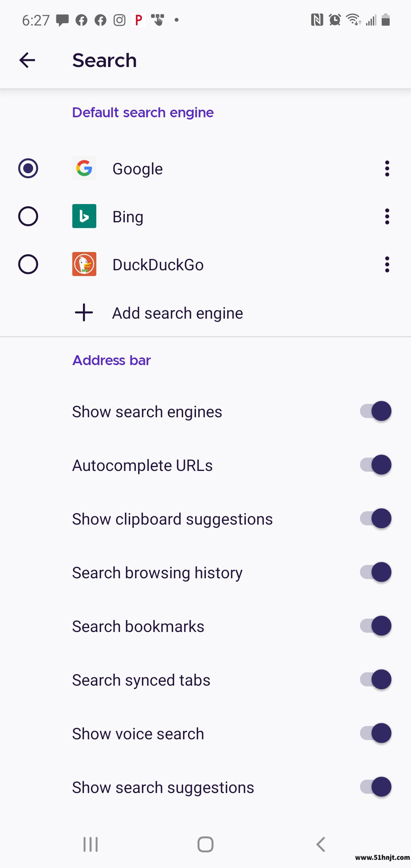Tap the DuckDuckGo logo icon
The image size is (411, 868).
click(x=84, y=264)
